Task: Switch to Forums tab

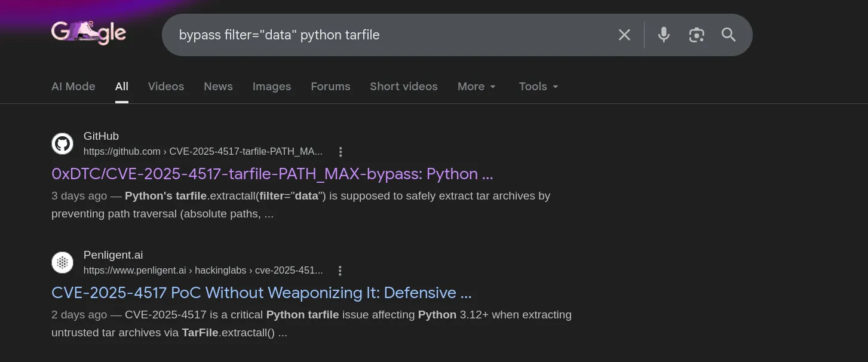Action: point(330,87)
